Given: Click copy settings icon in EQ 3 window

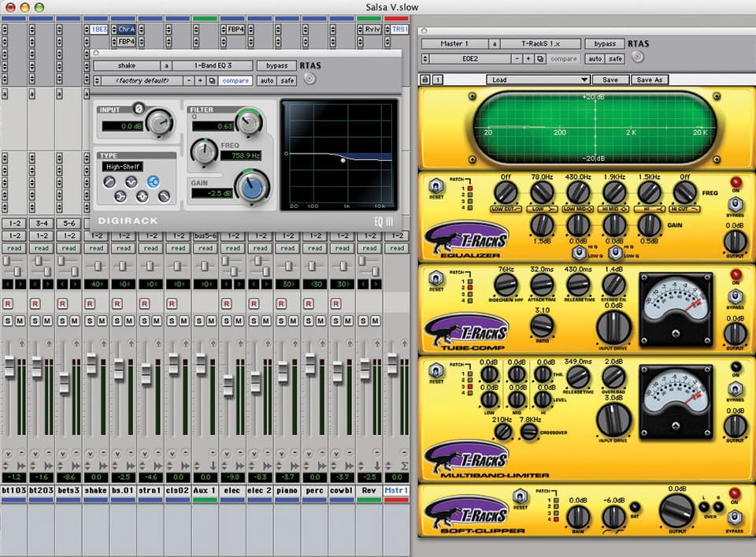Looking at the screenshot, I should [212, 80].
